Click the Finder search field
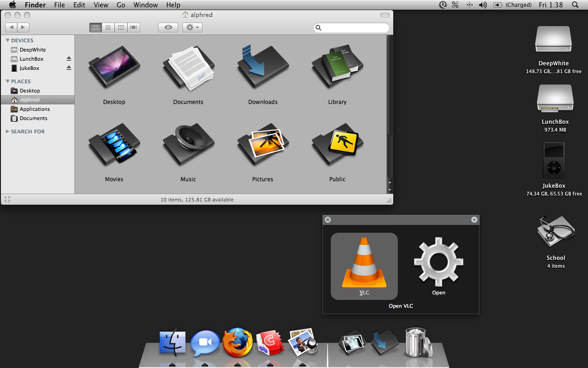 [x=351, y=28]
